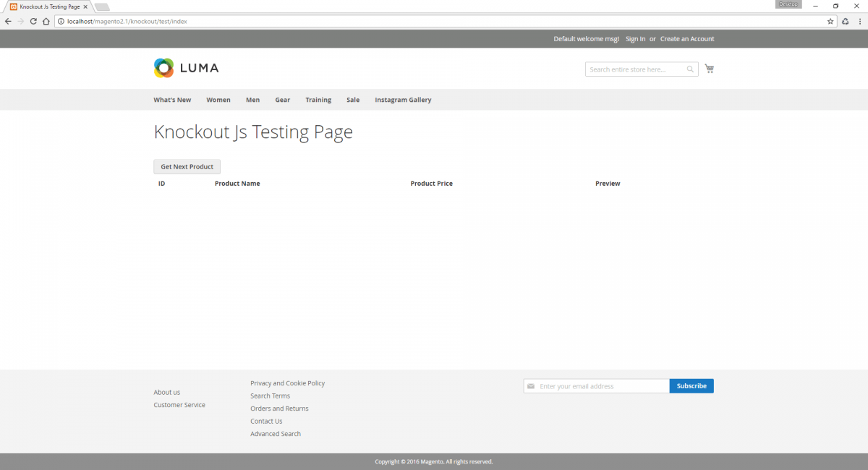Click the browser address bar

(x=434, y=21)
